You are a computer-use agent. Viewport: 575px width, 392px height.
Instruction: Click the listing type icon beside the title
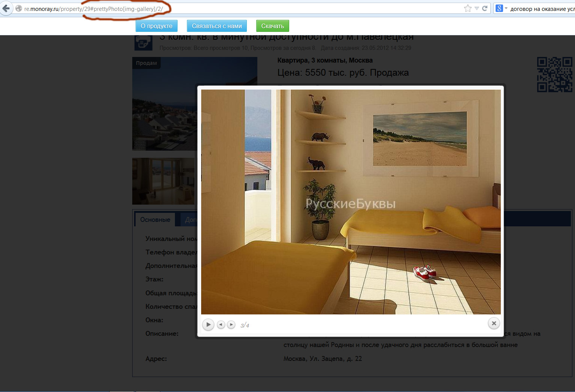coord(143,42)
